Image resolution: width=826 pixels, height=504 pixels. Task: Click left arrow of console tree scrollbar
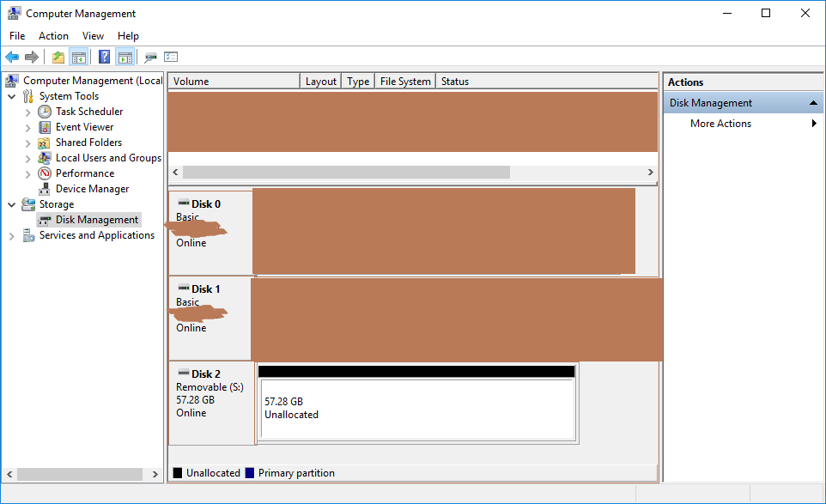pos(9,474)
